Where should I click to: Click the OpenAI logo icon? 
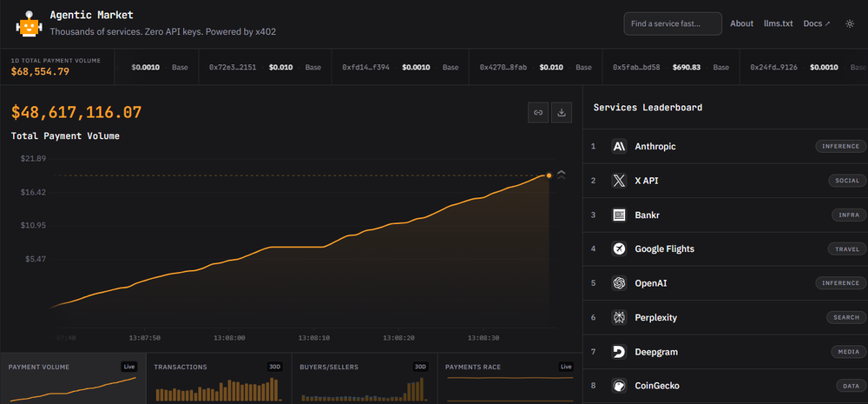pos(619,283)
